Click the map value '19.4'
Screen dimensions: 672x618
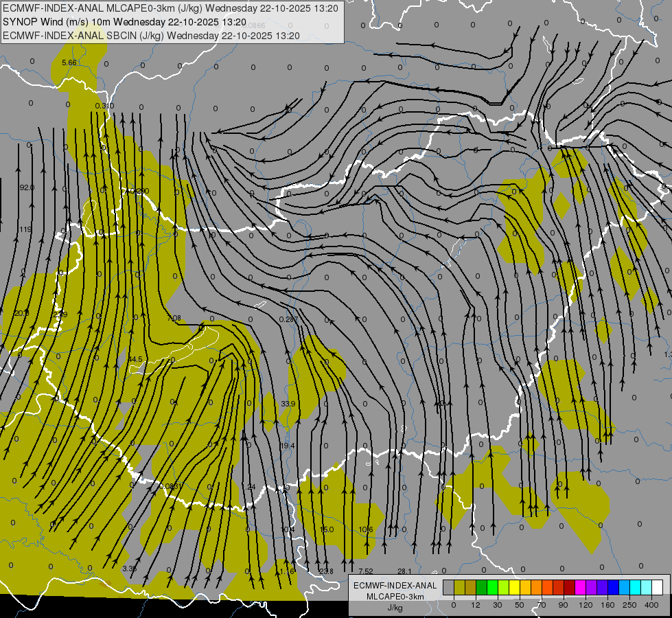[x=288, y=446]
